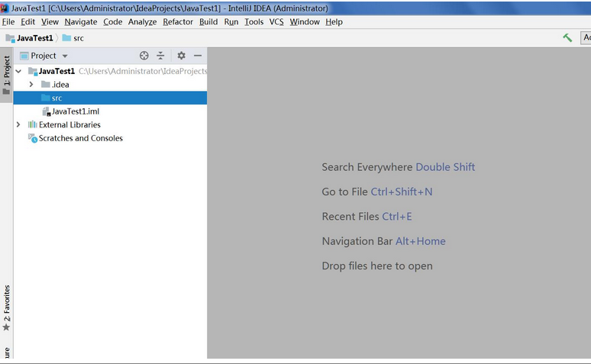The image size is (591, 364).
Task: Click the Alt+Home shortcut text
Action: pyautogui.click(x=421, y=241)
